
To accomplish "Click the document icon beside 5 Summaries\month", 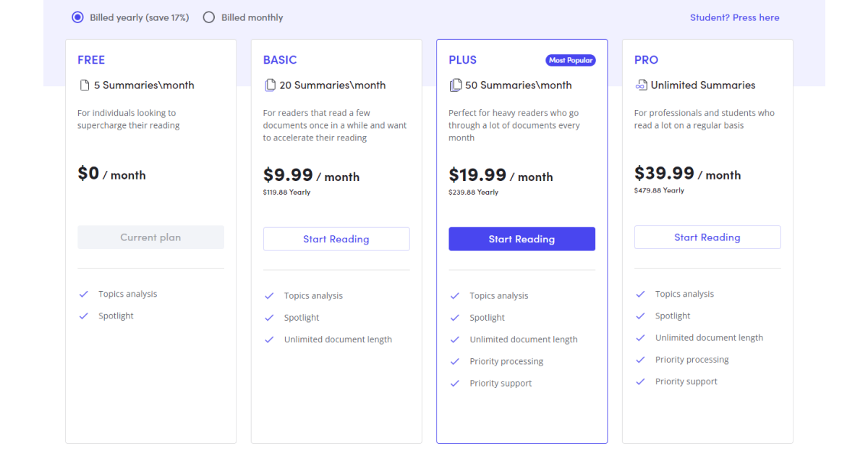I will 84,85.
